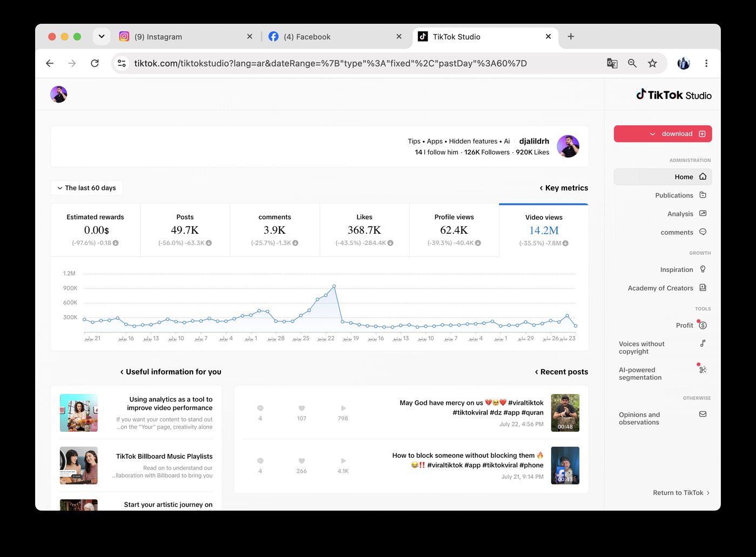Switch to the Facebook browser tab
The height and width of the screenshot is (557, 756).
(x=335, y=37)
